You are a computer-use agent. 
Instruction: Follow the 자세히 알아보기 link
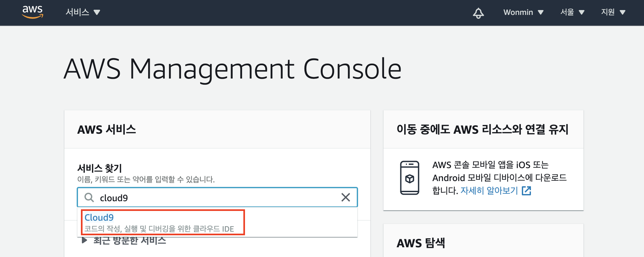pos(489,190)
